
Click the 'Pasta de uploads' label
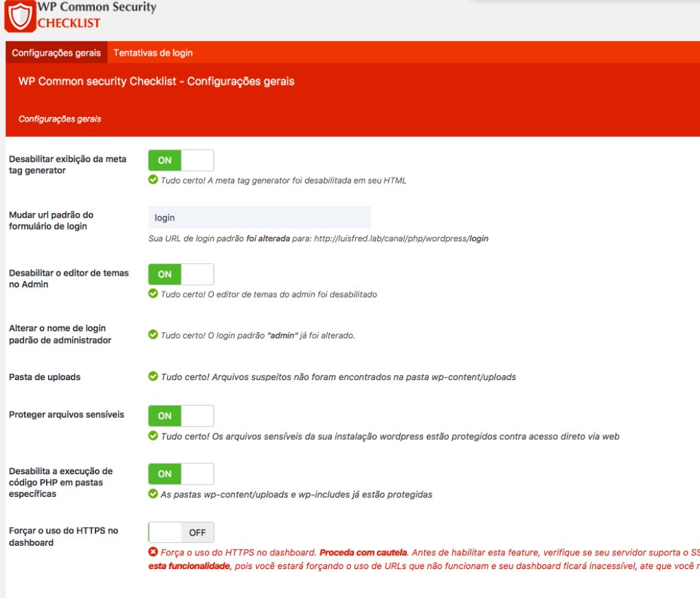(45, 377)
